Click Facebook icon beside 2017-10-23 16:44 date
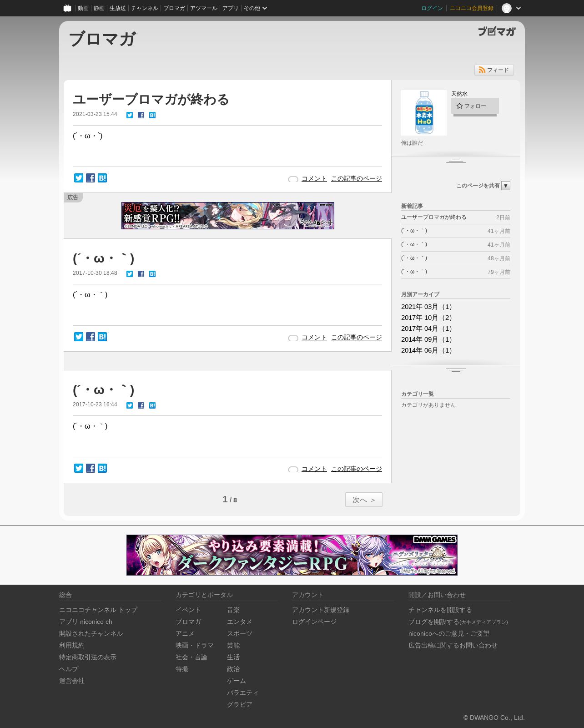The height and width of the screenshot is (728, 584). [141, 405]
